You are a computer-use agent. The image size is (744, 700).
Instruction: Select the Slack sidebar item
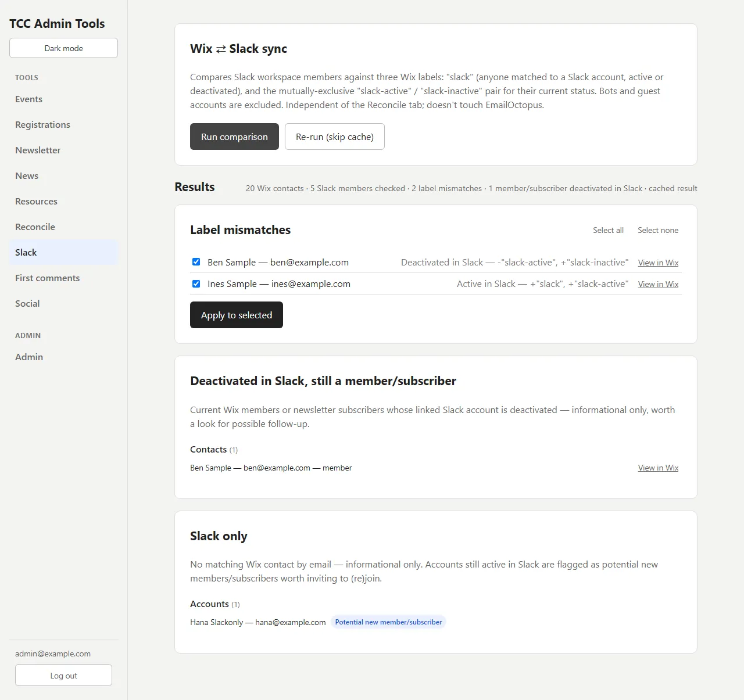point(63,253)
